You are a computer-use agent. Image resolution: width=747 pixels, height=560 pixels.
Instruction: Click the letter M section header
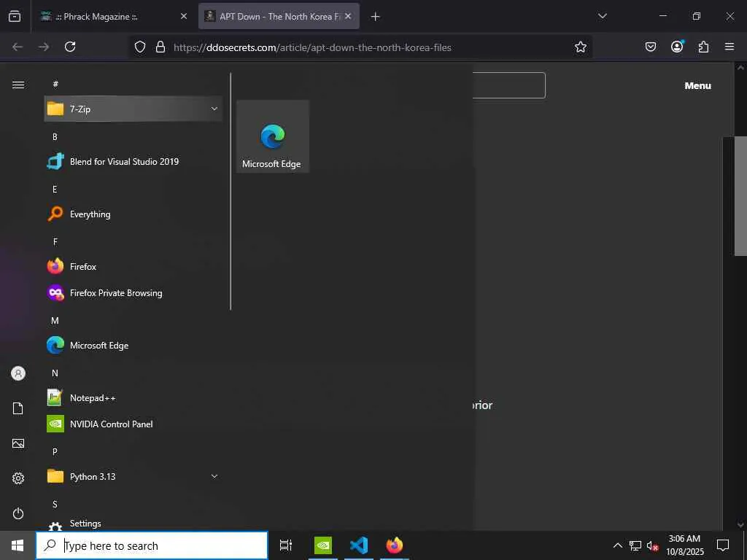point(55,321)
